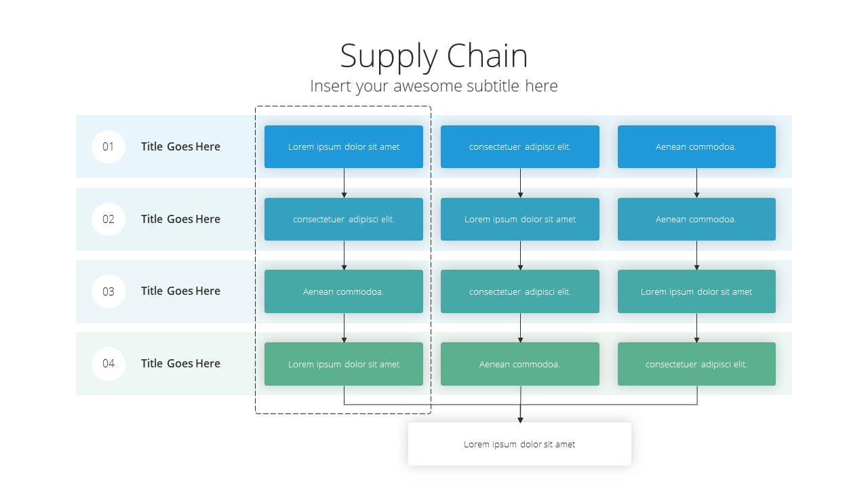Image resolution: width=868 pixels, height=488 pixels.
Task: Click row 02 'consectetuer adipisci elit.' box
Action: pos(344,219)
